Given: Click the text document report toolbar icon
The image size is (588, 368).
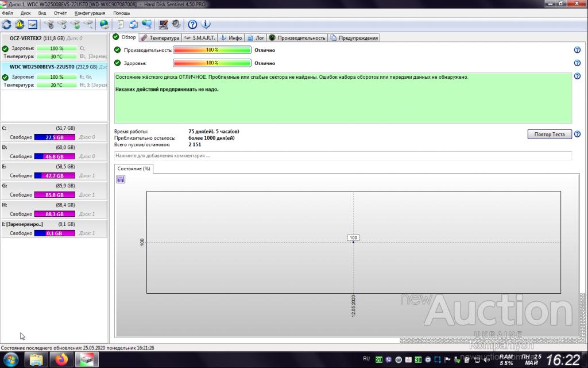Looking at the screenshot, I should (121, 24).
